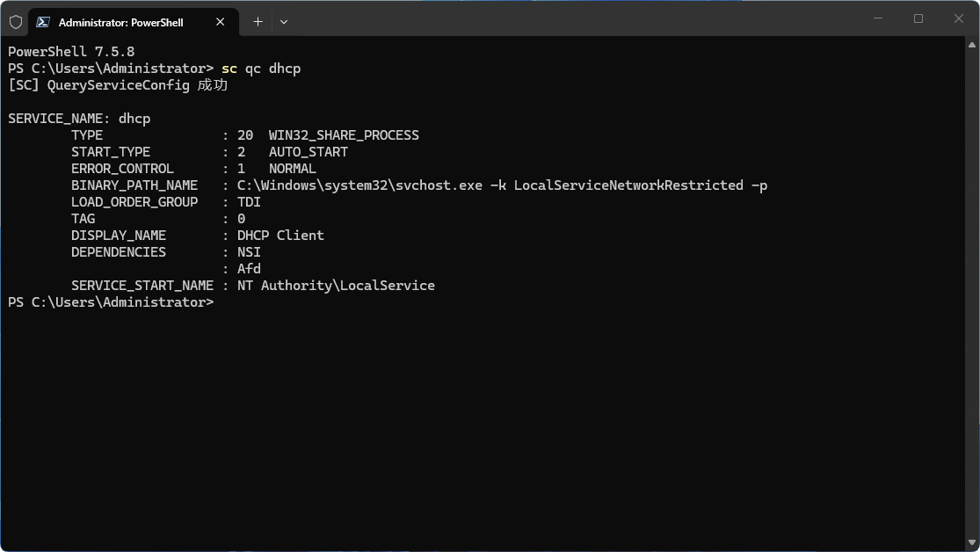The image size is (980, 552).
Task: Click the 'BINARY_PATH_NAME' label
Action: point(134,185)
